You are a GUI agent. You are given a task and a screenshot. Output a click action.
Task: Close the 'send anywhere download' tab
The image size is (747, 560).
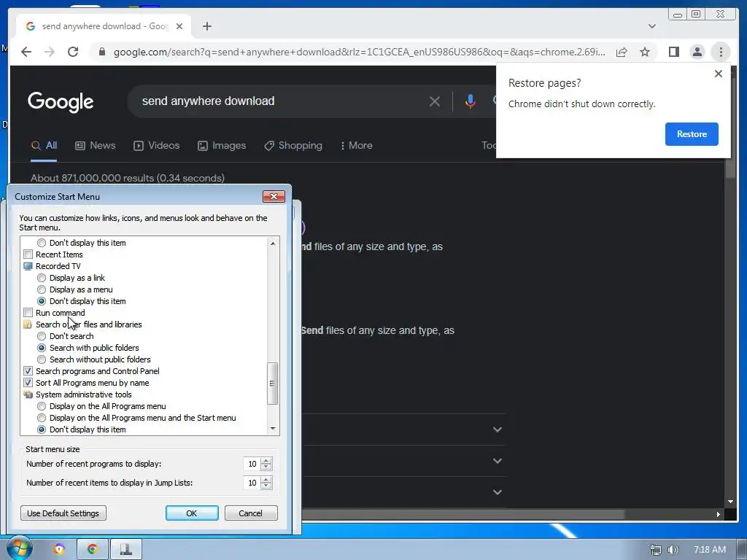click(179, 26)
